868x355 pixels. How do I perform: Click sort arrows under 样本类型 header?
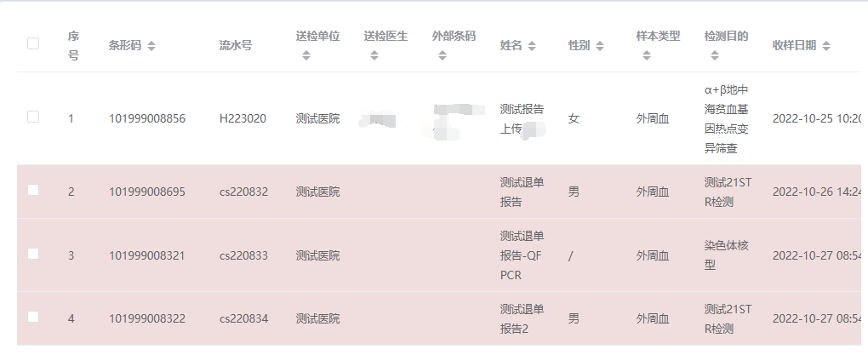pos(647,55)
